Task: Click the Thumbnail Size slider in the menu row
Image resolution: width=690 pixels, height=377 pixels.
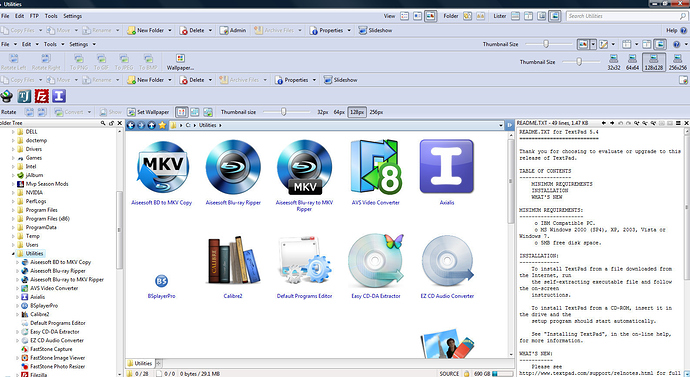Action: 546,44
